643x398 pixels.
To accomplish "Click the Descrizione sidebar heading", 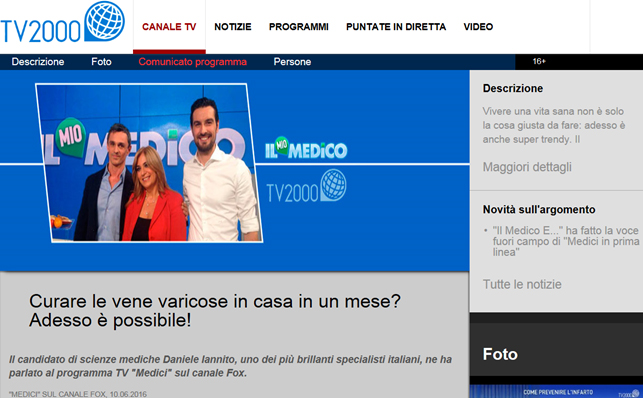I will point(513,89).
